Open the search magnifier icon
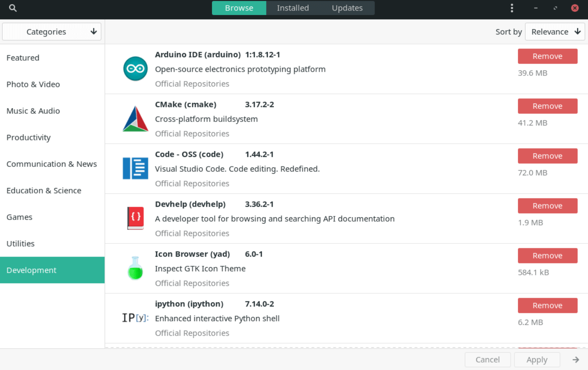 point(13,8)
